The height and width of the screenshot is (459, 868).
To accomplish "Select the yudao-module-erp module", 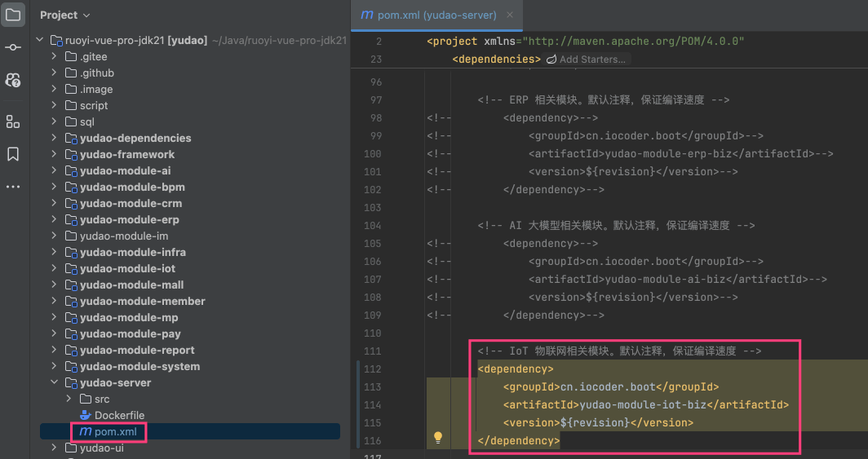I will [x=129, y=219].
